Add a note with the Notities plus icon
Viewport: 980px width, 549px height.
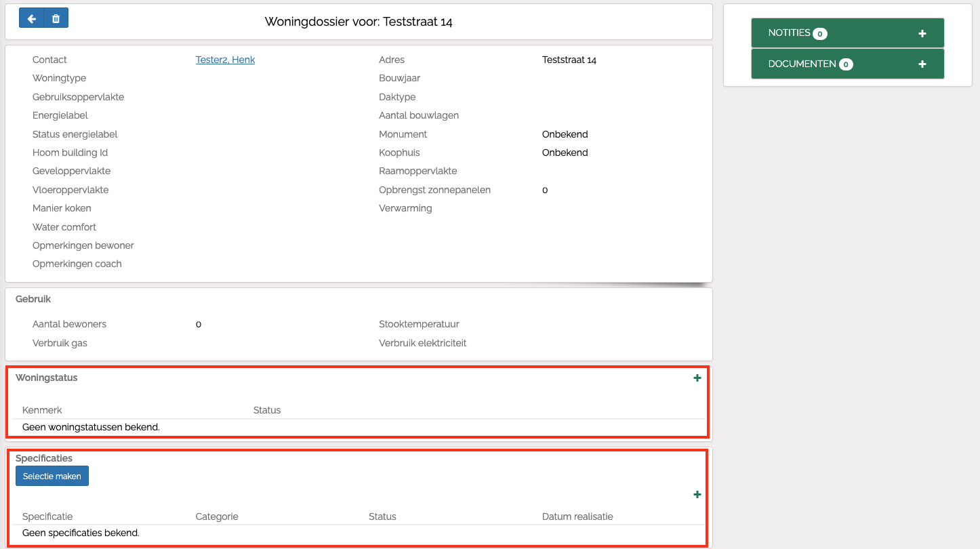922,33
